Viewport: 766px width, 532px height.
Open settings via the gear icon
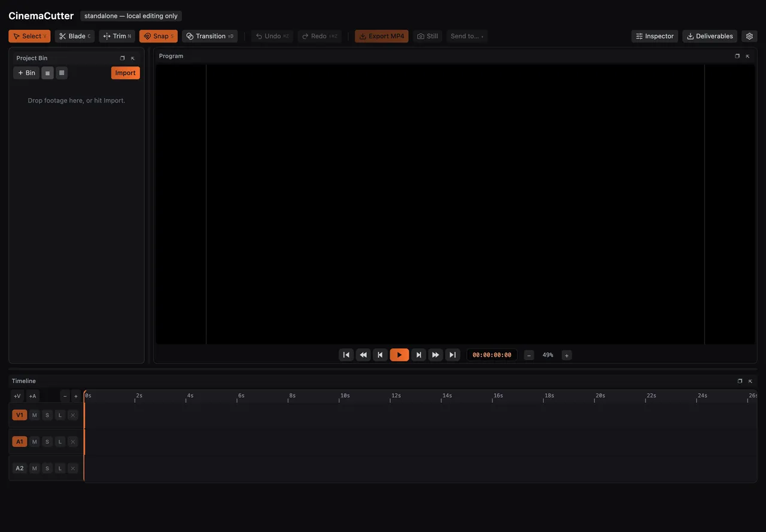(x=749, y=37)
